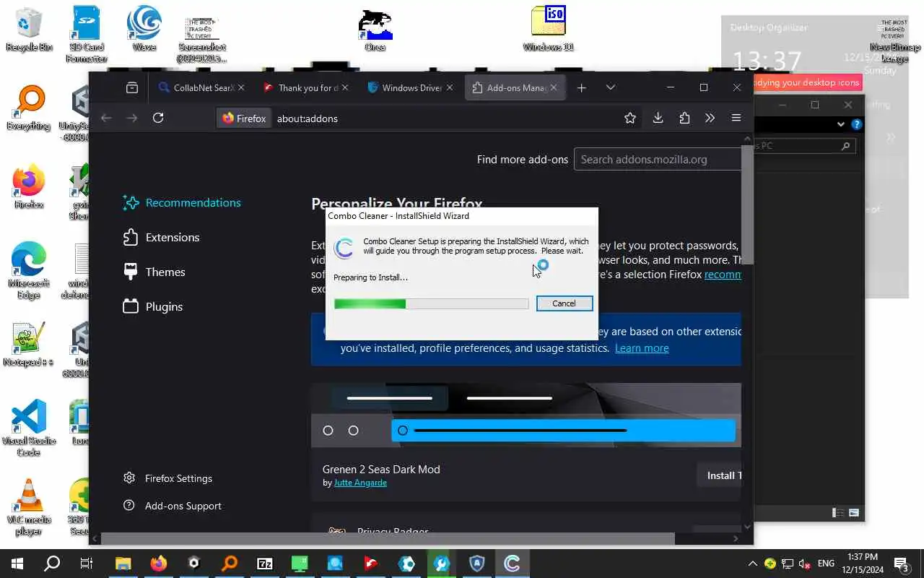The height and width of the screenshot is (578, 924).
Task: Open Recycle Bin desktop icon
Action: coord(29,30)
